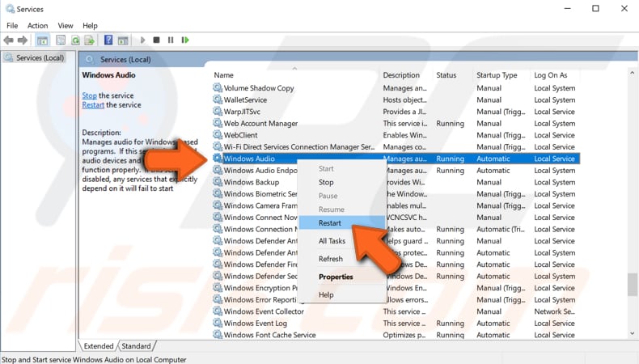Open the View menu
The width and height of the screenshot is (639, 364).
tap(65, 26)
